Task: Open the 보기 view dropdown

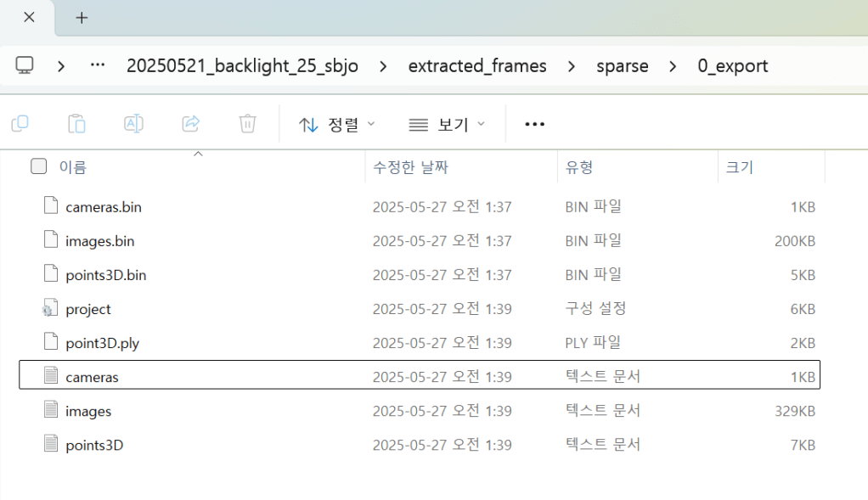Action: point(447,125)
